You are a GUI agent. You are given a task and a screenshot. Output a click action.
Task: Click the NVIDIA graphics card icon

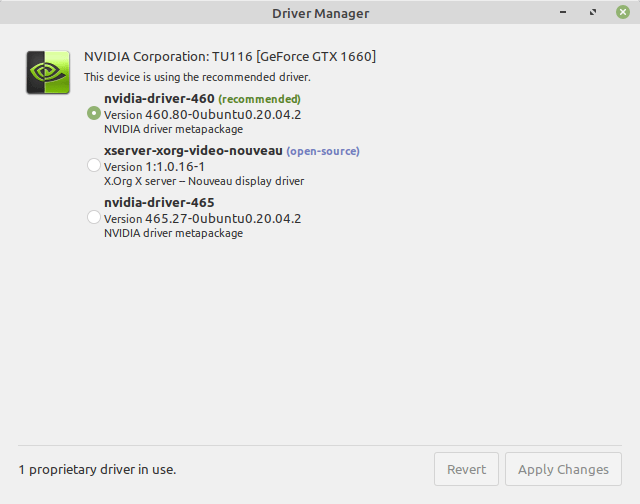[x=48, y=73]
